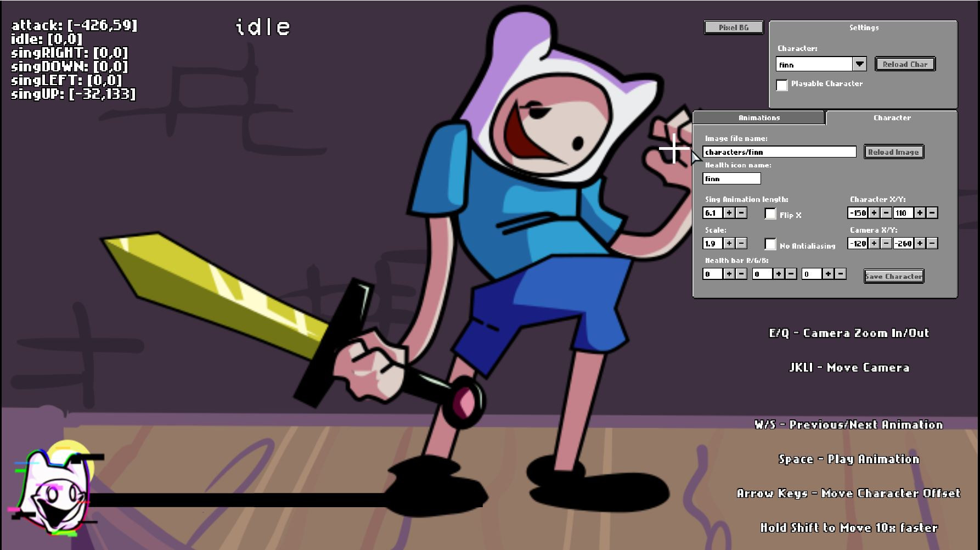Increase Character X with the plus button
The height and width of the screenshot is (550, 980).
[x=876, y=213]
